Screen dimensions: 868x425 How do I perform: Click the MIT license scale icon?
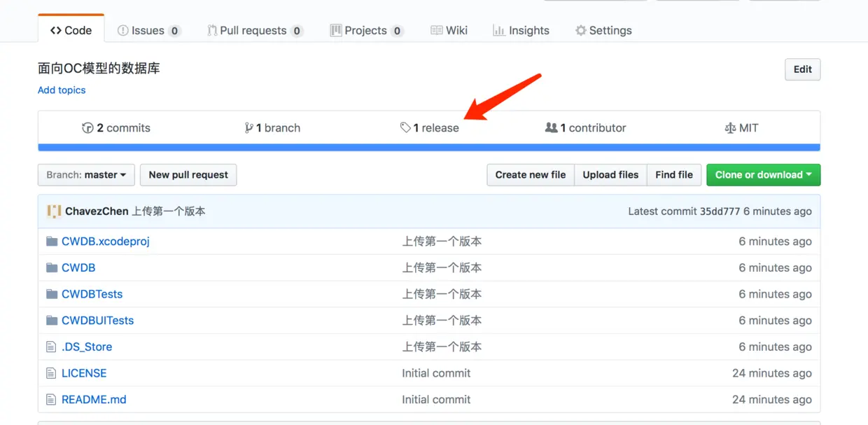click(x=730, y=128)
